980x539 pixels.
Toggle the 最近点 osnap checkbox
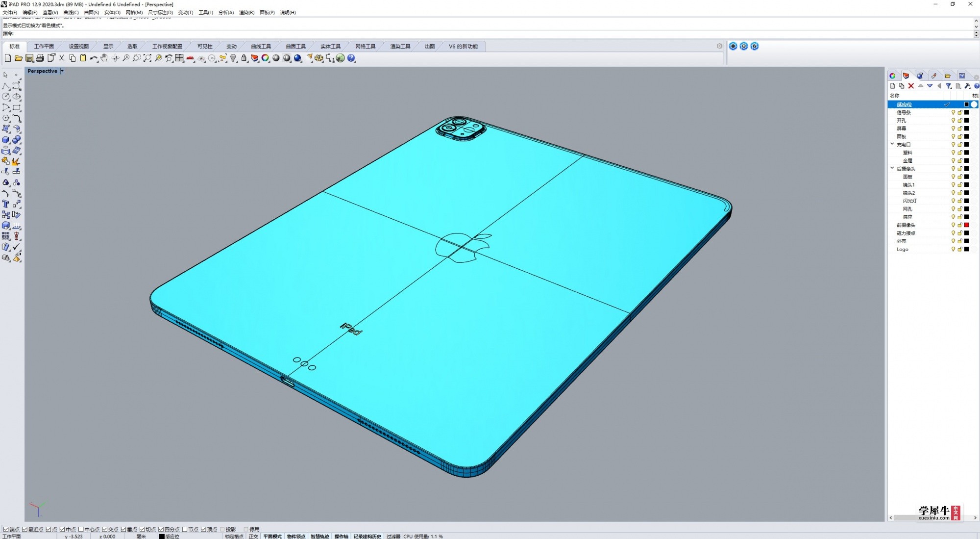(24, 529)
